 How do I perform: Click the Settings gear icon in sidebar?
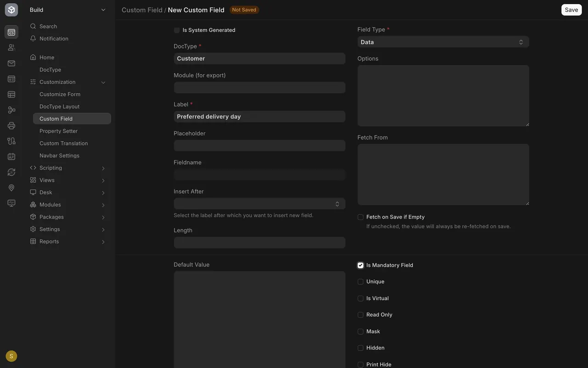[x=33, y=229]
